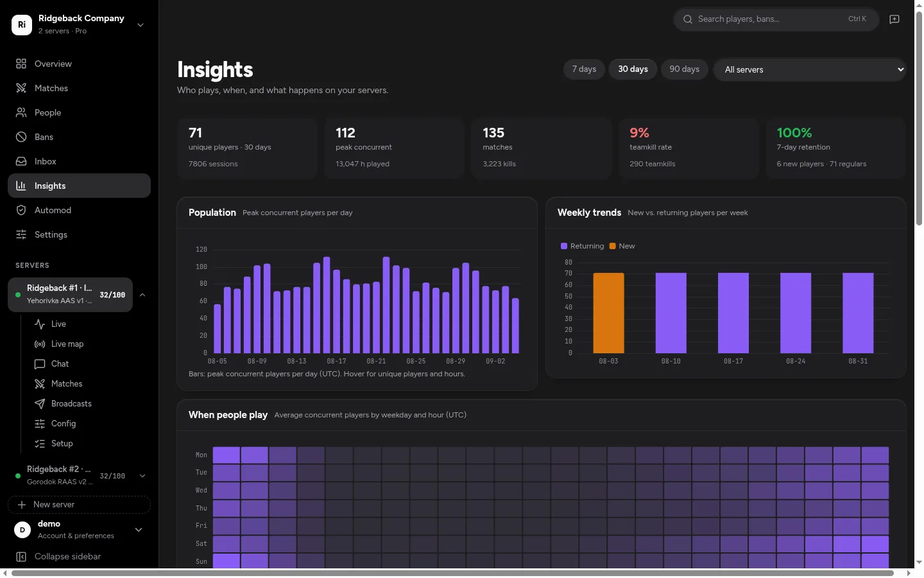Click the Inbox tray icon

pos(21,161)
